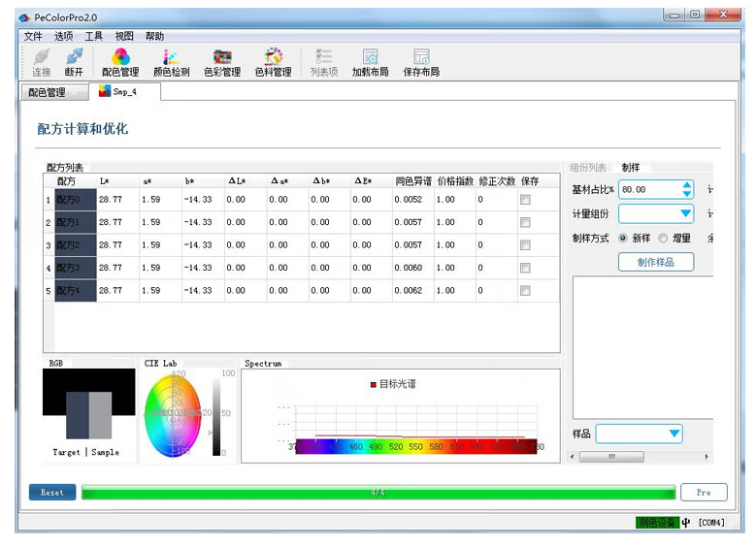Switch to the Smp_4 tab
The height and width of the screenshot is (546, 756).
coord(124,91)
